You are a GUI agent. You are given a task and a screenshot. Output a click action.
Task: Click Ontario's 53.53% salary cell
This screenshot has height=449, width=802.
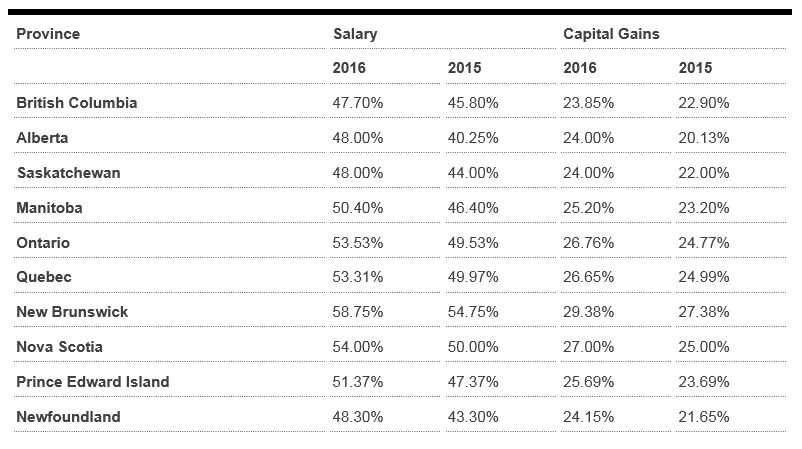357,243
